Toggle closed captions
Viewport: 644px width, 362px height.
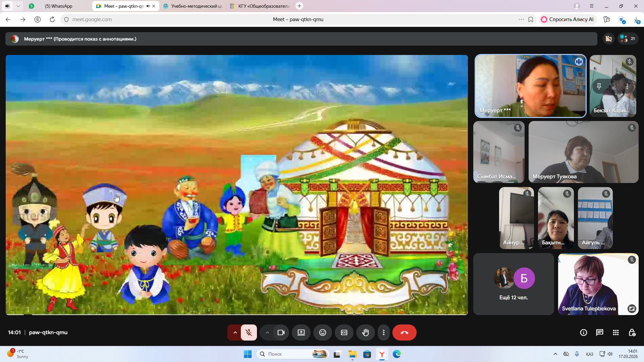[x=344, y=333]
